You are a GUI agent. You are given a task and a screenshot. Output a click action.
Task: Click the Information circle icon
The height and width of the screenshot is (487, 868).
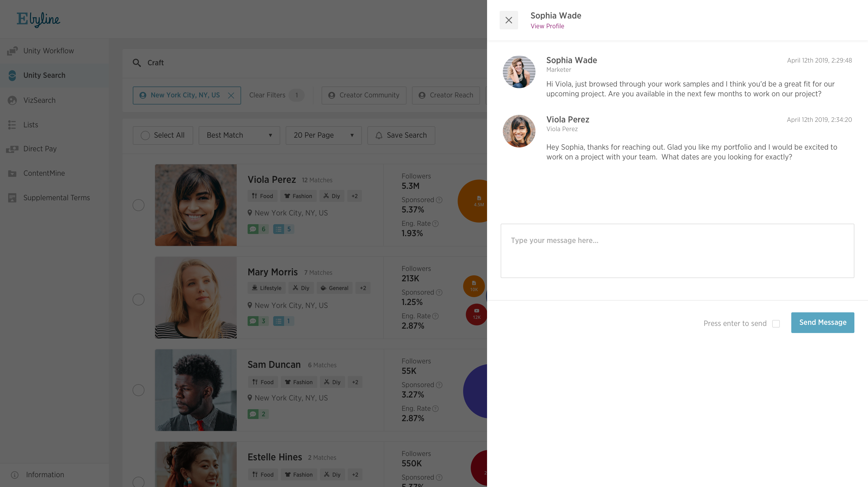tap(14, 475)
